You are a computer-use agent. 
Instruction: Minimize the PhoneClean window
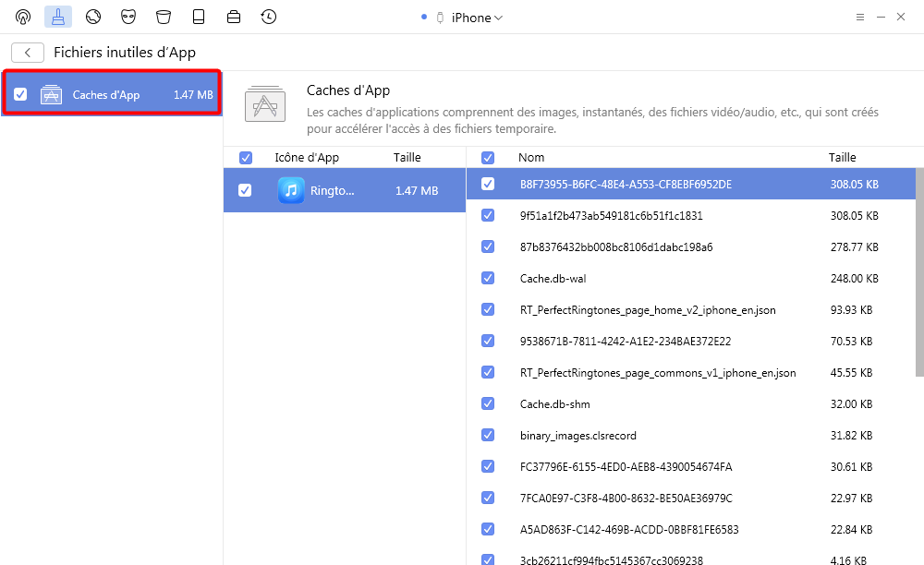[x=881, y=17]
